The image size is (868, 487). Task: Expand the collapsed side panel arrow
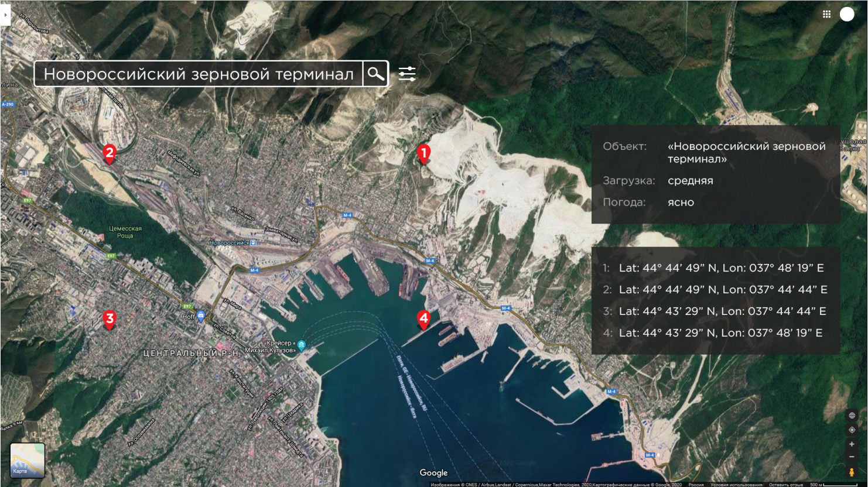pos(5,15)
